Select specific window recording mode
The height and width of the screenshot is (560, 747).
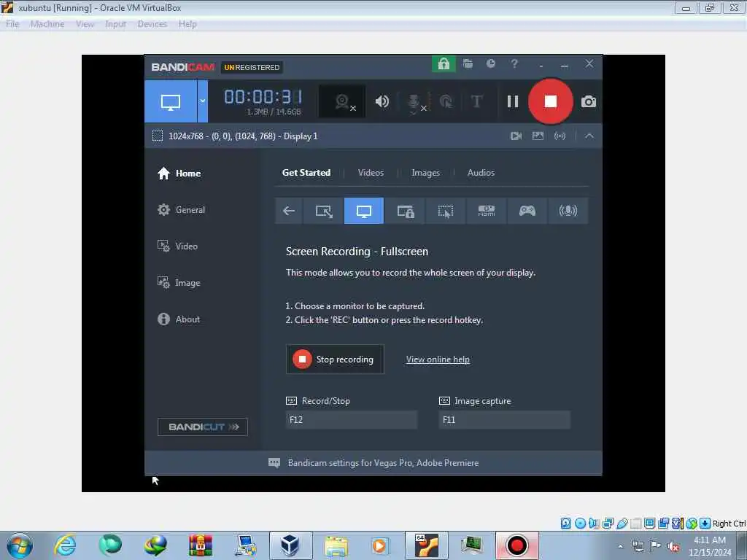[x=405, y=211]
